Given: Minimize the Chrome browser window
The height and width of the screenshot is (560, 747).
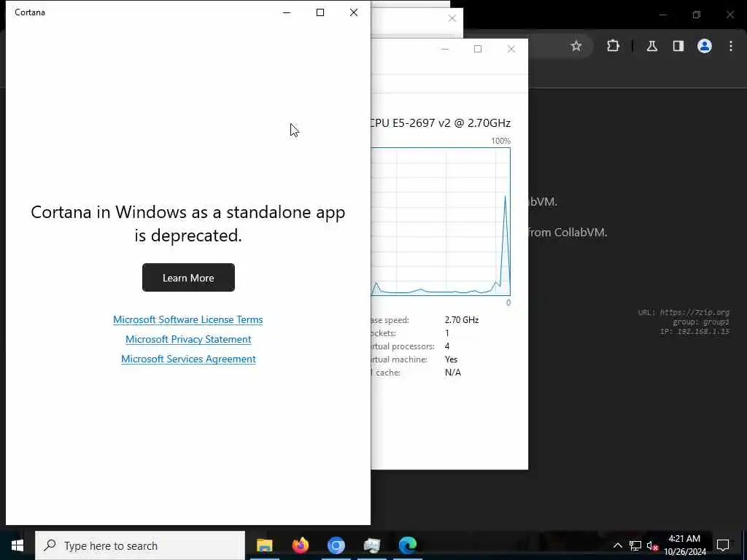Looking at the screenshot, I should click(x=662, y=15).
